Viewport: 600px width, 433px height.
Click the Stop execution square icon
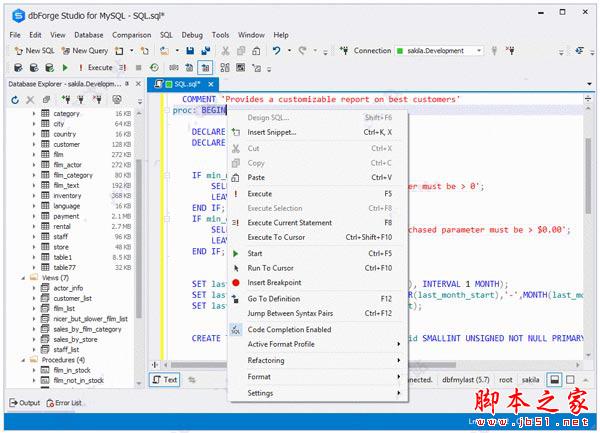click(x=139, y=68)
